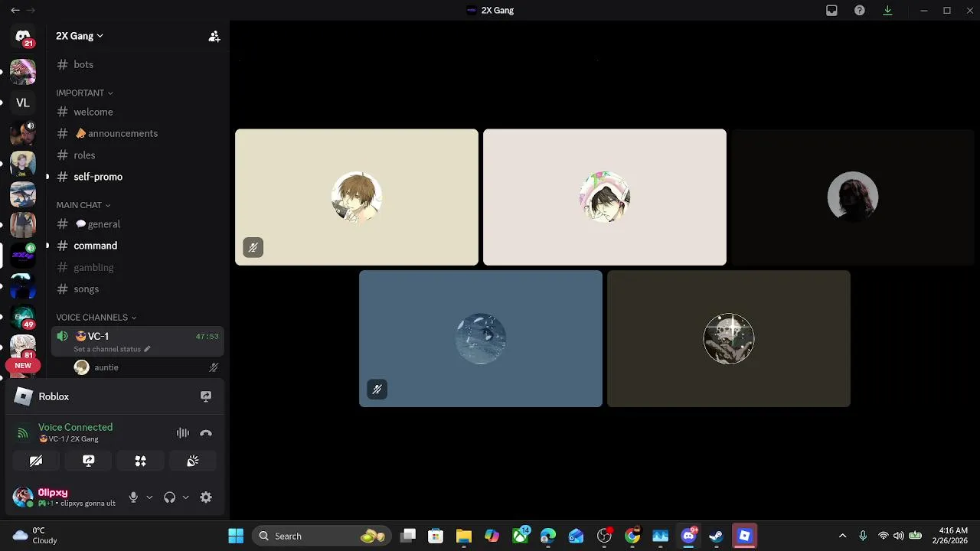This screenshot has height=551, width=980.
Task: Open the songs channel
Action: coord(138,289)
